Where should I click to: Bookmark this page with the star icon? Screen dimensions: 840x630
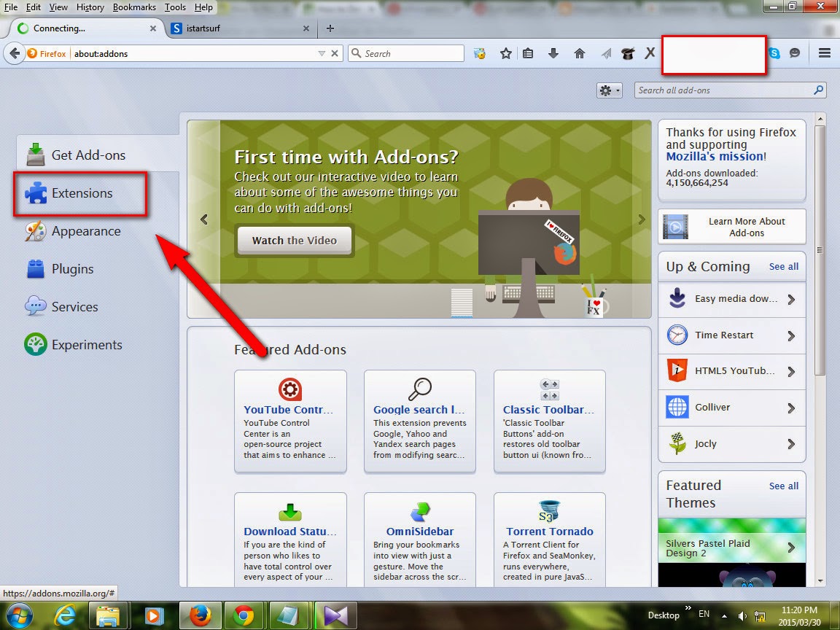506,53
